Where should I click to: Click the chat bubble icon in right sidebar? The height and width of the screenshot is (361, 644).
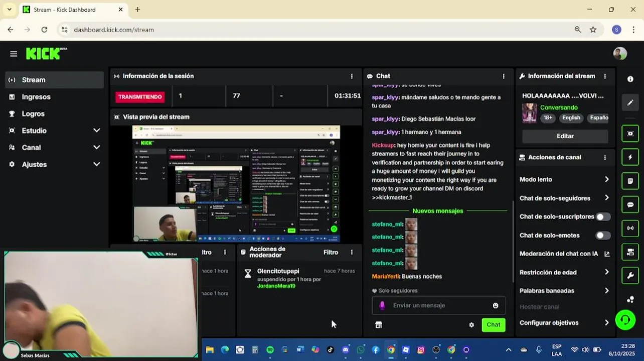pos(630,205)
